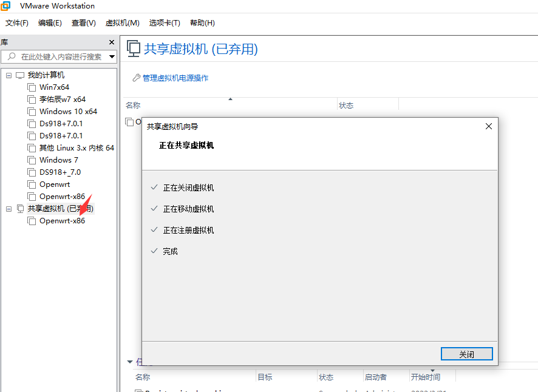Collapse the 共享虚拟机 (已弃用) tree node
Screen dimensions: 538x392
point(9,209)
